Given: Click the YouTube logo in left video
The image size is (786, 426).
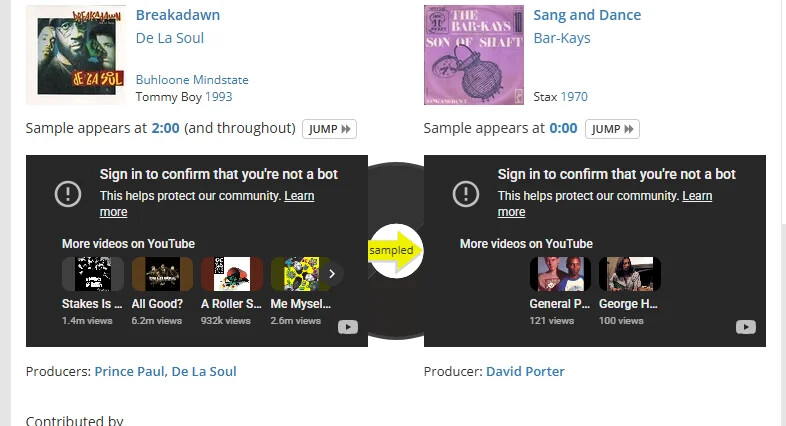Looking at the screenshot, I should [347, 327].
